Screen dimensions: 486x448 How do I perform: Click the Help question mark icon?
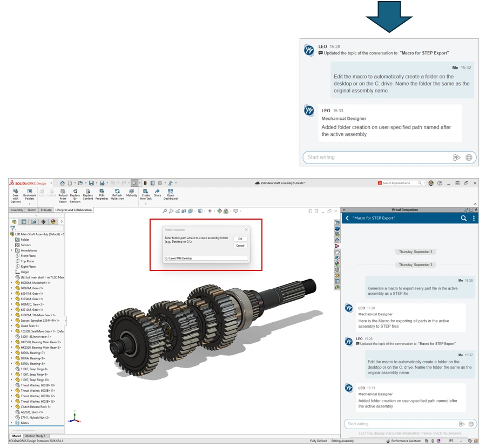click(440, 183)
